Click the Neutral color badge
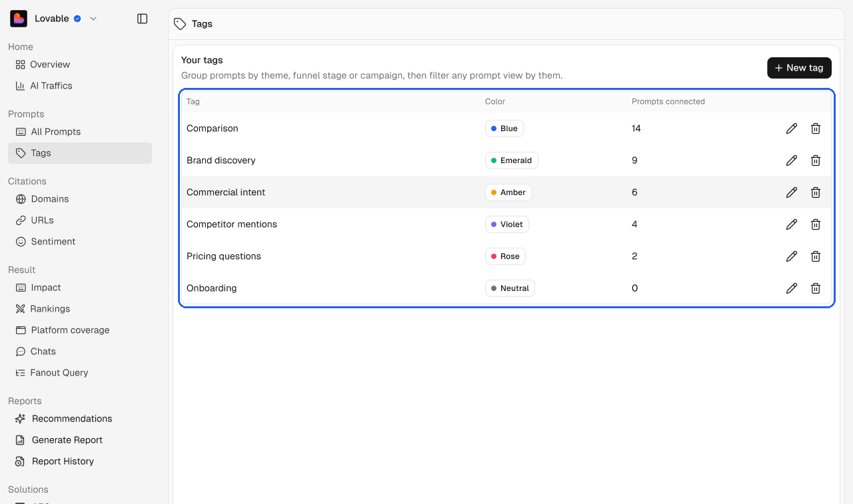 [x=510, y=288]
